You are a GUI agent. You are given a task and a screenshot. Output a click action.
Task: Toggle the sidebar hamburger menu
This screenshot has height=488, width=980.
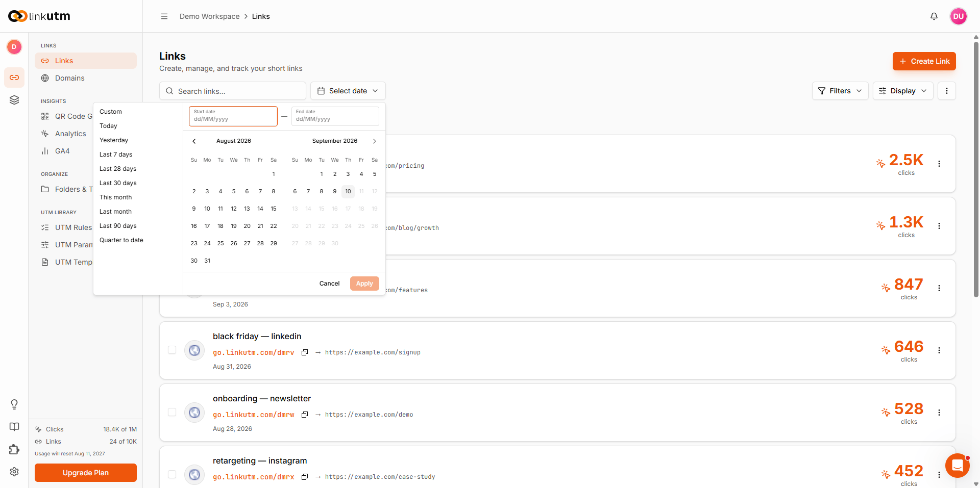(x=164, y=16)
